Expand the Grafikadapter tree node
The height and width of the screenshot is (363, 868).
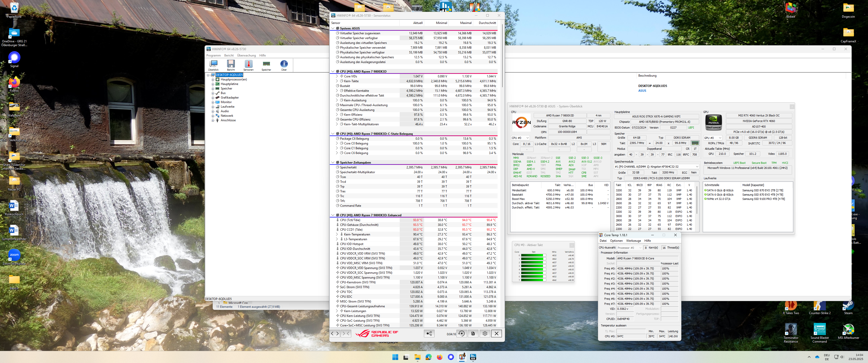[x=213, y=98]
